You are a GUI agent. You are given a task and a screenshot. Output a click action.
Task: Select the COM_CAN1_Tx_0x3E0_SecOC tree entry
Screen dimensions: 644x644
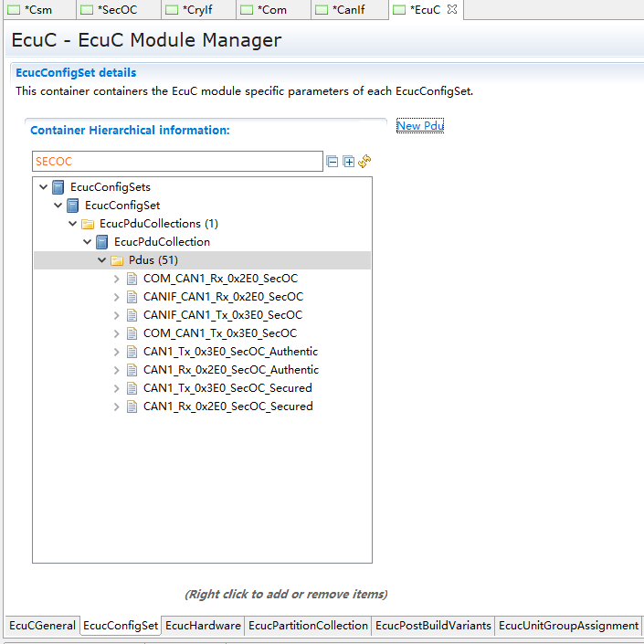(219, 333)
